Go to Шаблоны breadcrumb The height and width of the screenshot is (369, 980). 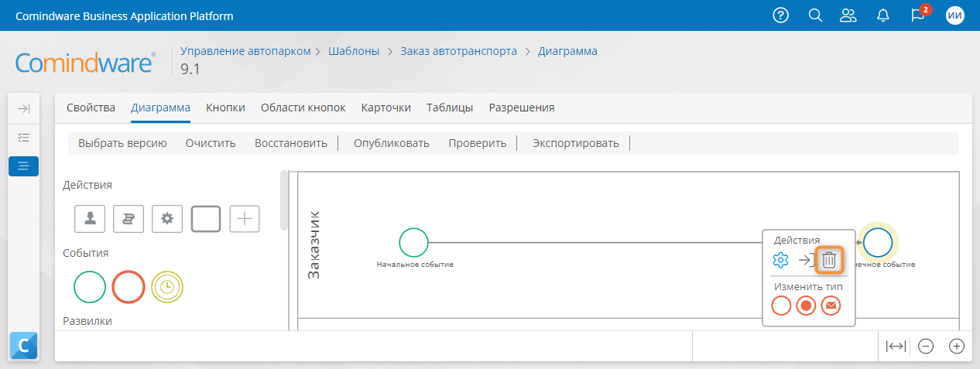pos(354,51)
